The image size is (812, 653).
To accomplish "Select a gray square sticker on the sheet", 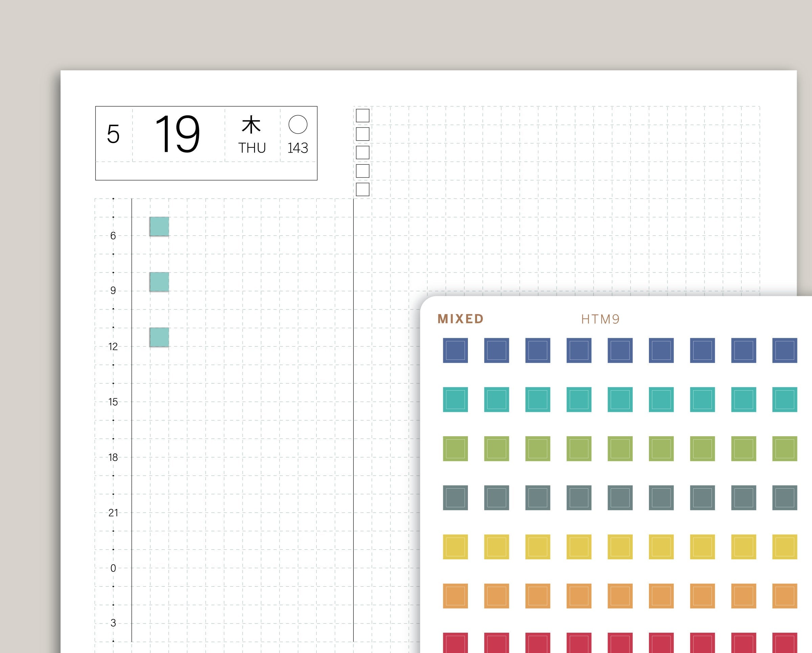I will click(455, 497).
